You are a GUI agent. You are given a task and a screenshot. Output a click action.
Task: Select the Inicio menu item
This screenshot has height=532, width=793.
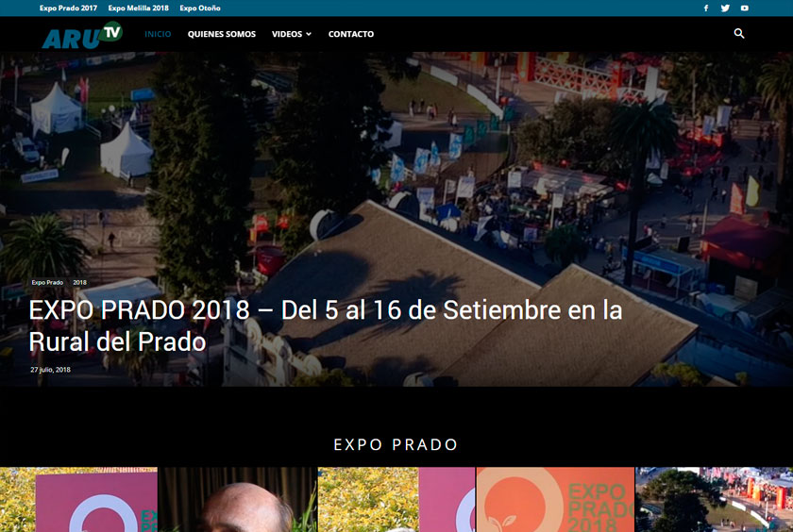pos(158,34)
